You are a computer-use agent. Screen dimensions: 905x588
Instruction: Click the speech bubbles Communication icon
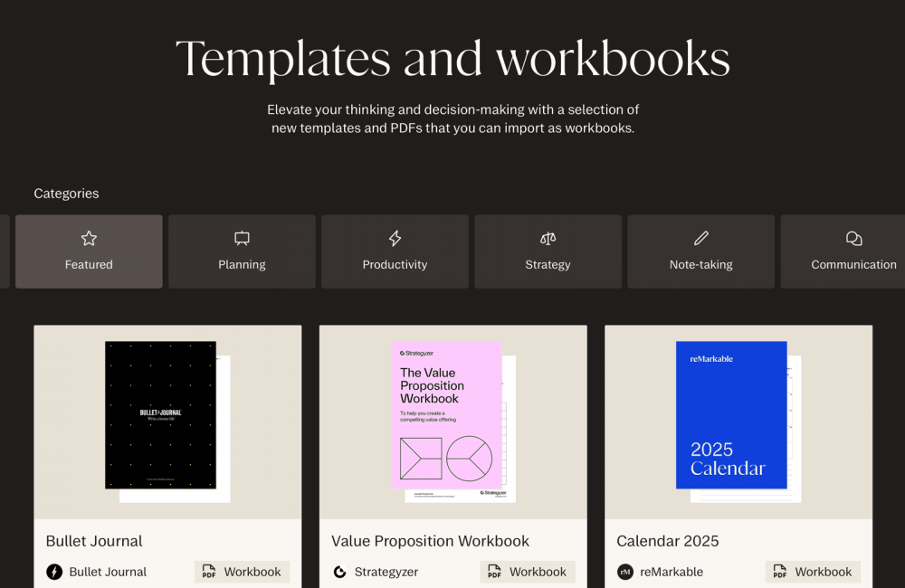click(853, 239)
